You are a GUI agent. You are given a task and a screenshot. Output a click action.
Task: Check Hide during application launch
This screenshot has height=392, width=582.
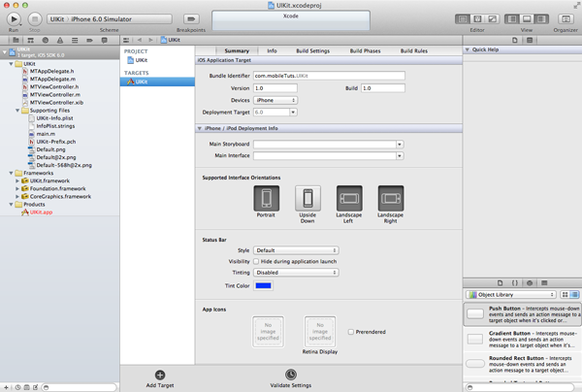click(x=256, y=261)
